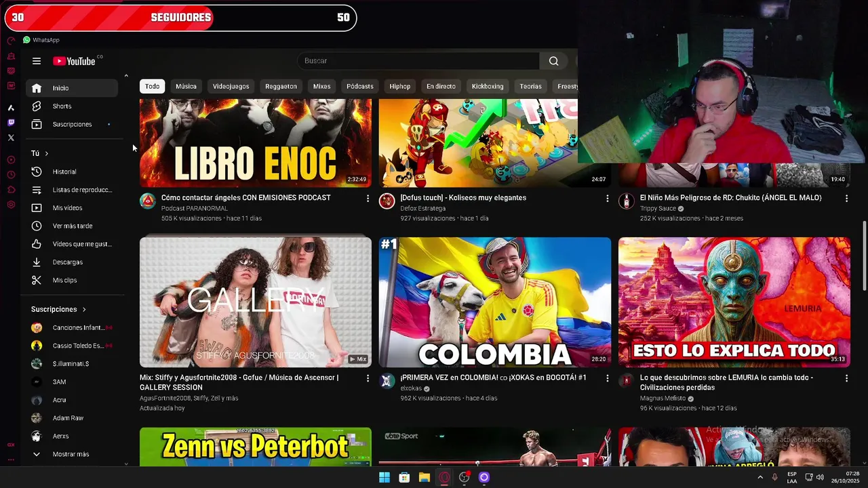This screenshot has height=488, width=868.
Task: Open Opera GX sidebar settings gear
Action: [x=11, y=205]
